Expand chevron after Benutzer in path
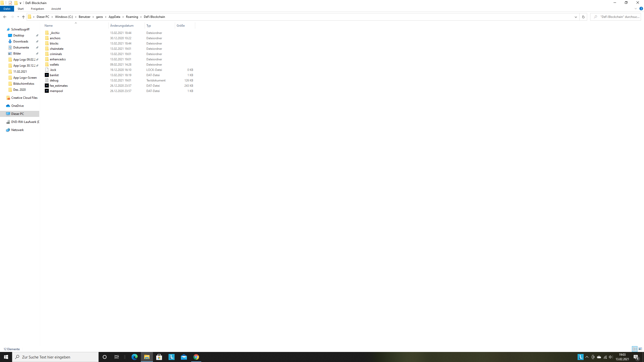 click(93, 17)
